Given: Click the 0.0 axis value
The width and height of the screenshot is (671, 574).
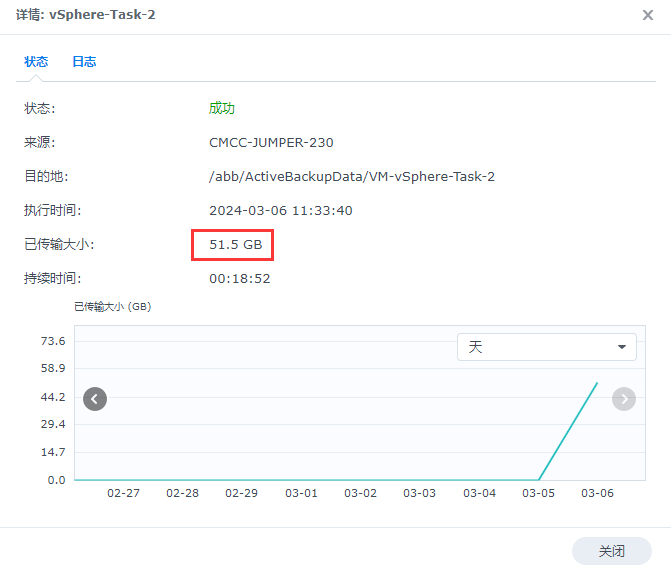Looking at the screenshot, I should [56, 480].
